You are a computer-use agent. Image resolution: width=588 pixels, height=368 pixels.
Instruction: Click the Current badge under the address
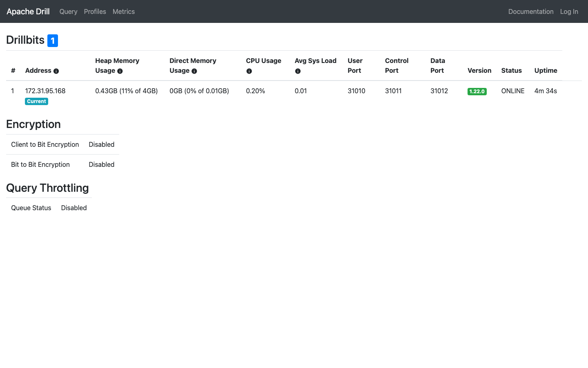[x=36, y=101]
